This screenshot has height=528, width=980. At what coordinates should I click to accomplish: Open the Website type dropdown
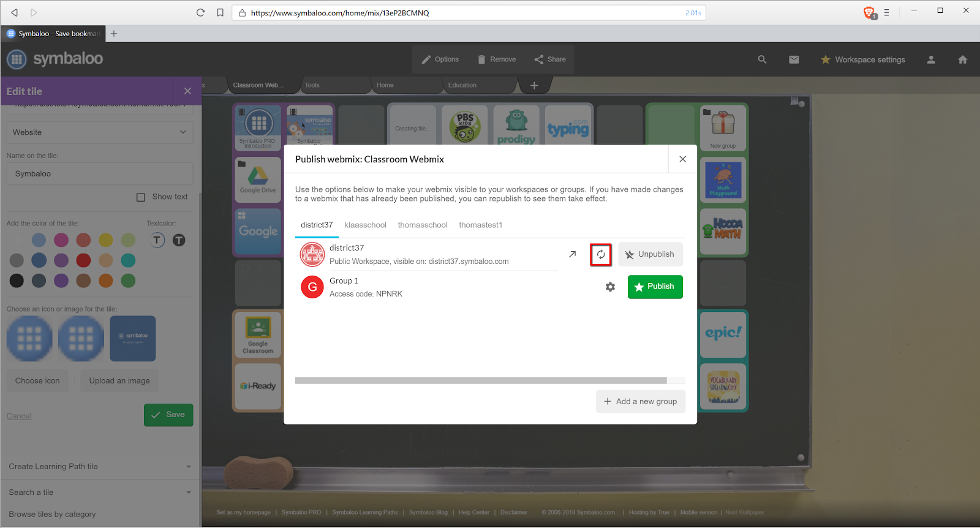(x=100, y=132)
